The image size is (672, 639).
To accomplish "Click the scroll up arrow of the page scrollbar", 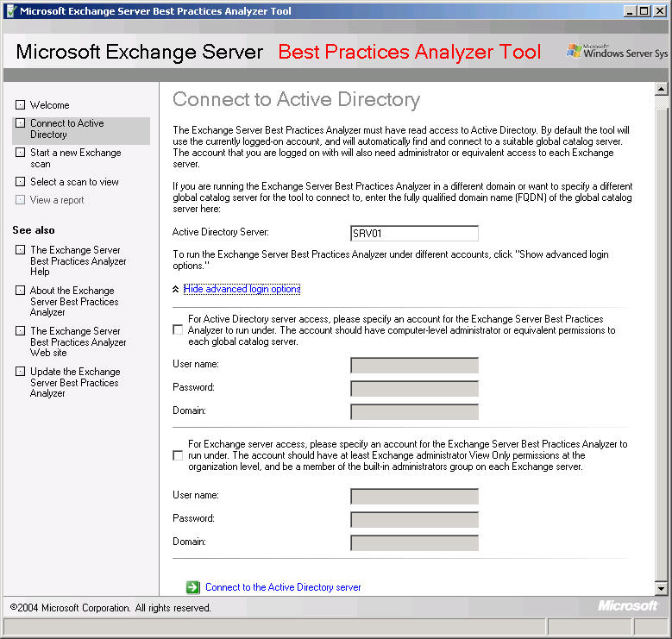I will (x=662, y=89).
